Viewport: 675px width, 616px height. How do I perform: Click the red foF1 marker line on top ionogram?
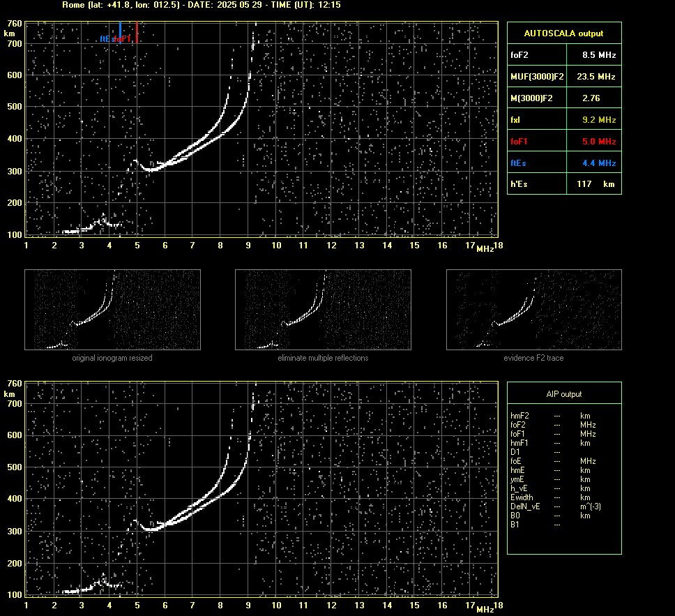point(137,32)
